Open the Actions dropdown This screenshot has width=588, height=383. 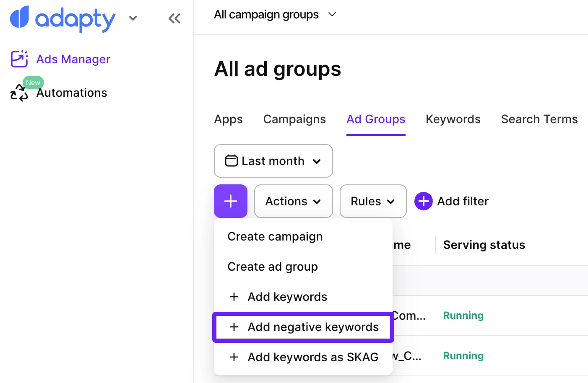293,201
